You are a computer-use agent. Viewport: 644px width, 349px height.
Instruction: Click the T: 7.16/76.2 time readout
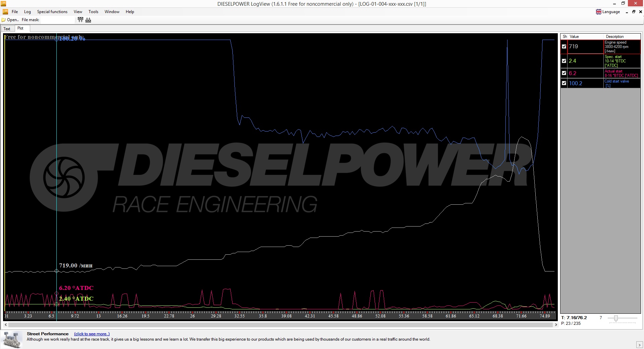click(x=574, y=318)
